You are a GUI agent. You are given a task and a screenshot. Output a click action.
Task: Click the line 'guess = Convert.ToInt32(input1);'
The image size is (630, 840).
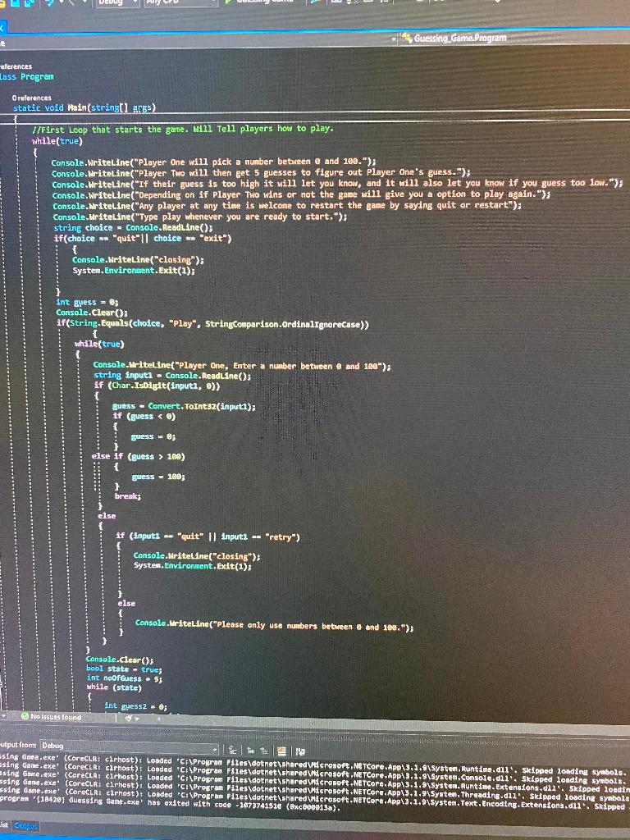184,406
